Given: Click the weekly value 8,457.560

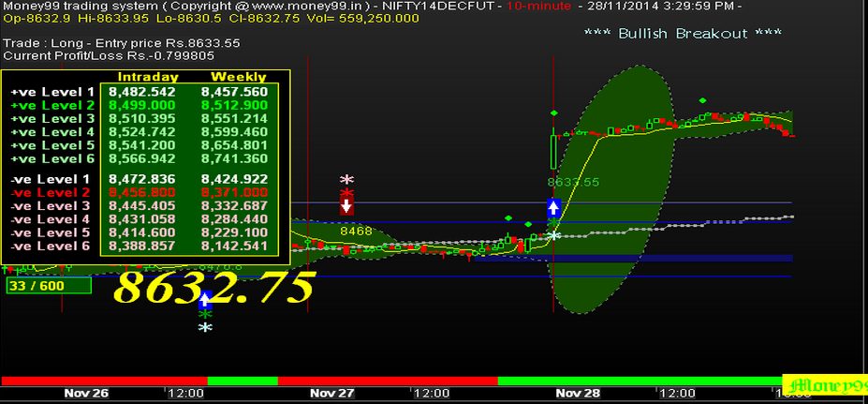Looking at the screenshot, I should pos(235,92).
